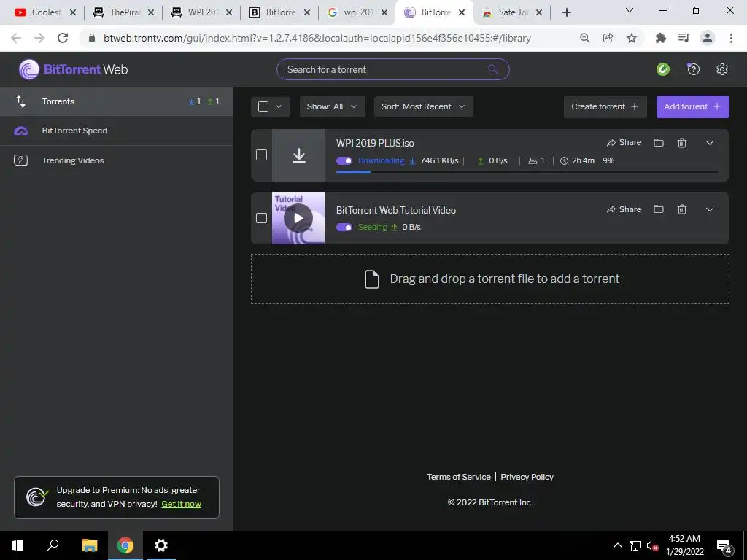The image size is (747, 560).
Task: Open Chrome zoom magnifier icon
Action: (584, 38)
